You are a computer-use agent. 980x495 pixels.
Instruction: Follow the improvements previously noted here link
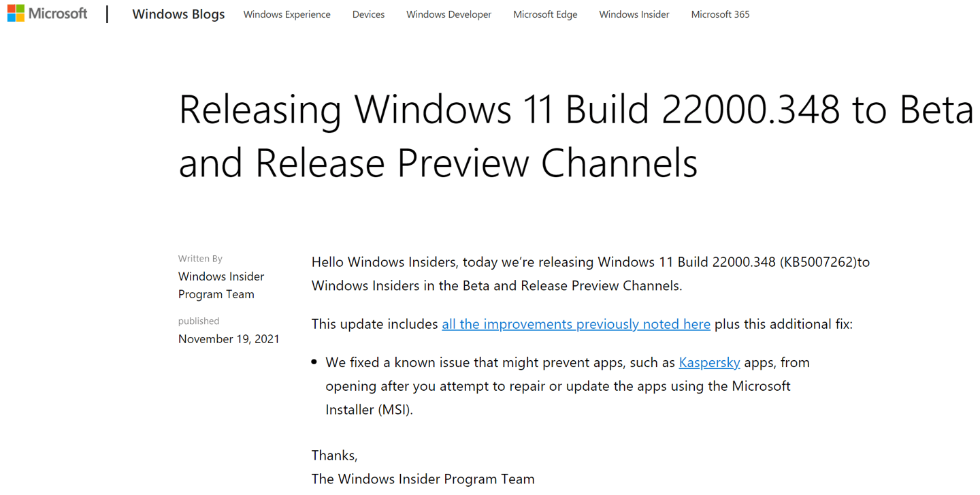click(576, 323)
